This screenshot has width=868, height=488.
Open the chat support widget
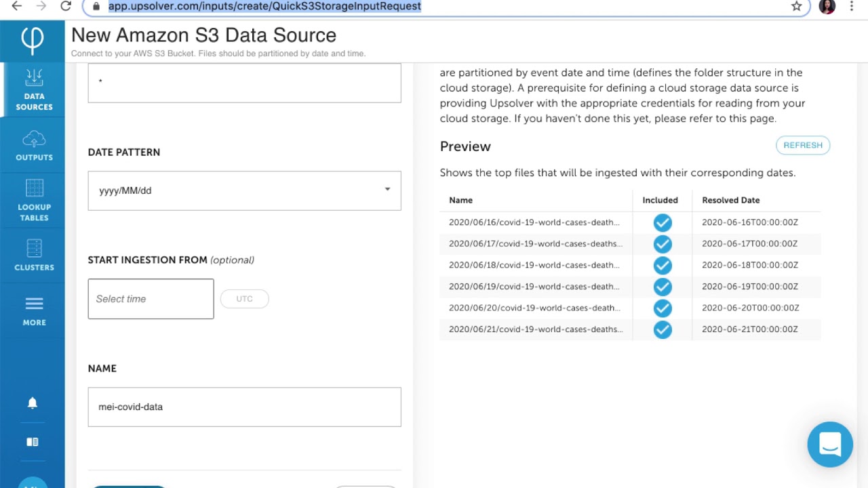click(830, 445)
